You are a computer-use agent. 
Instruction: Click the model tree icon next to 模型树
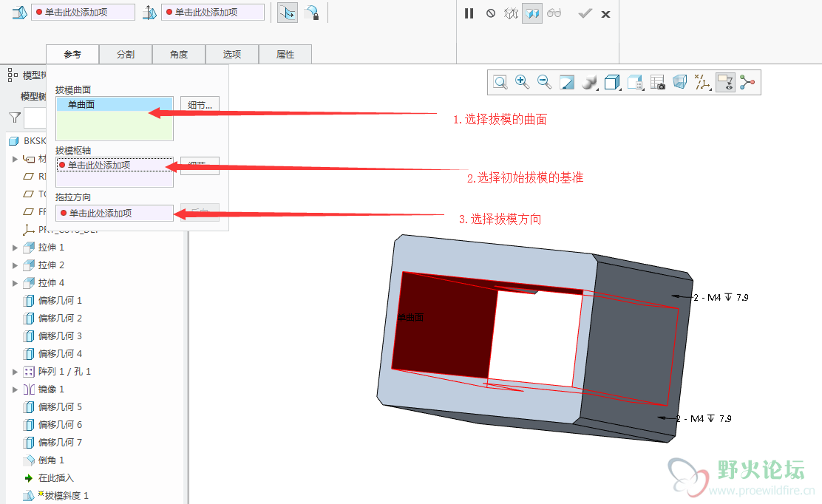pos(13,75)
